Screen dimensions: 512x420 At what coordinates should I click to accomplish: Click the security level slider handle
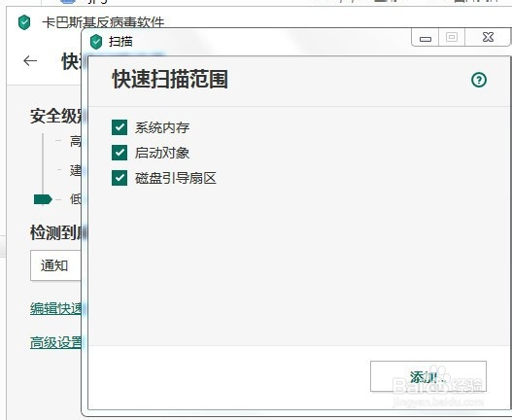coord(43,199)
